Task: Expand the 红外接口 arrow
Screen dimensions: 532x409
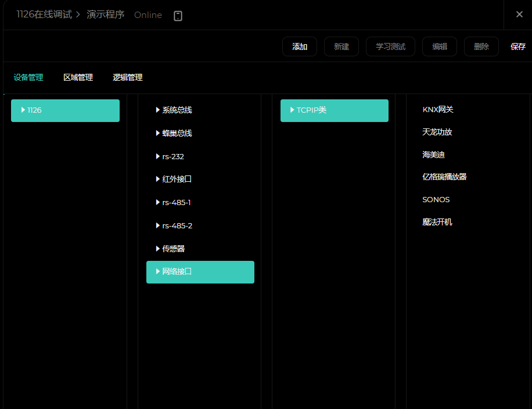Action: point(158,179)
